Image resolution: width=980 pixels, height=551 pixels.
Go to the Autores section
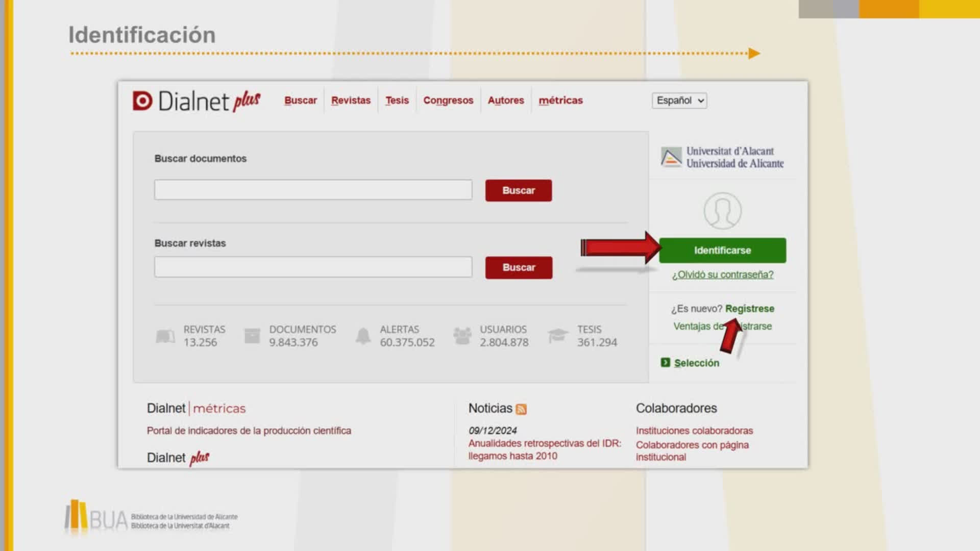click(x=505, y=101)
